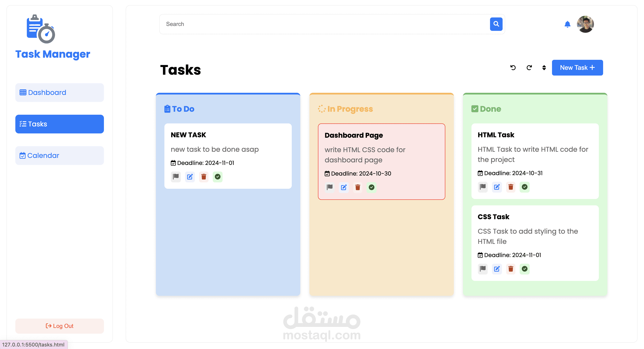This screenshot has height=349, width=644.
Task: Click CSS Task's Deadline: 2024-11-01 text
Action: (509, 255)
